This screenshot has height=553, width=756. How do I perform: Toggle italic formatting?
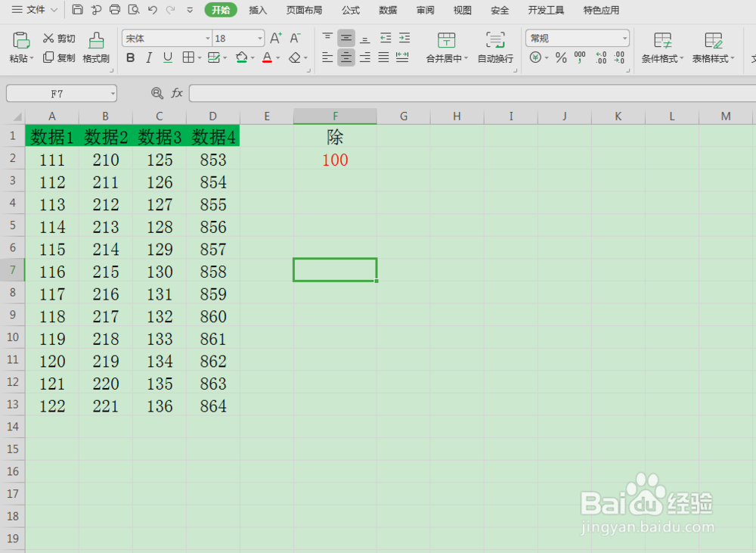coord(149,58)
